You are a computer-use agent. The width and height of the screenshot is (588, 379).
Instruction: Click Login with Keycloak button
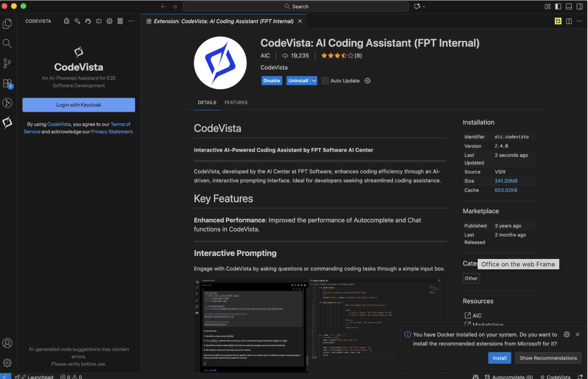tap(79, 105)
